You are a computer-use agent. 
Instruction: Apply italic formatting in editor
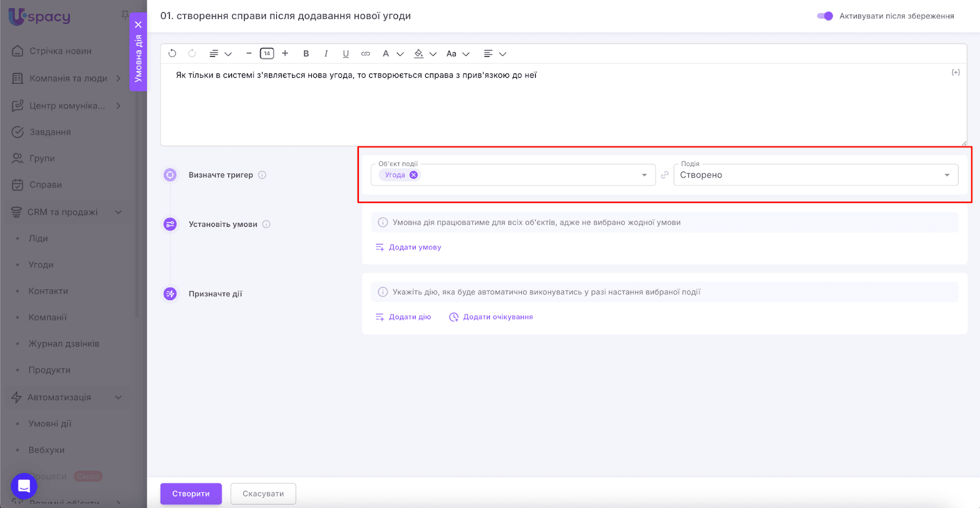(326, 53)
